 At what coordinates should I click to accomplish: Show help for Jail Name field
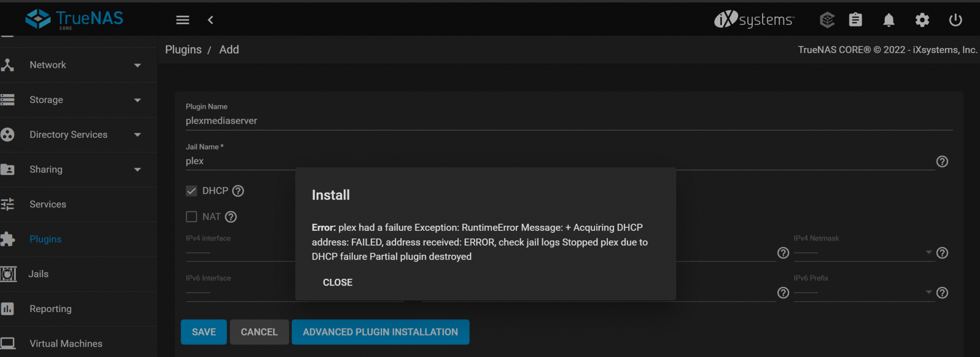[942, 161]
